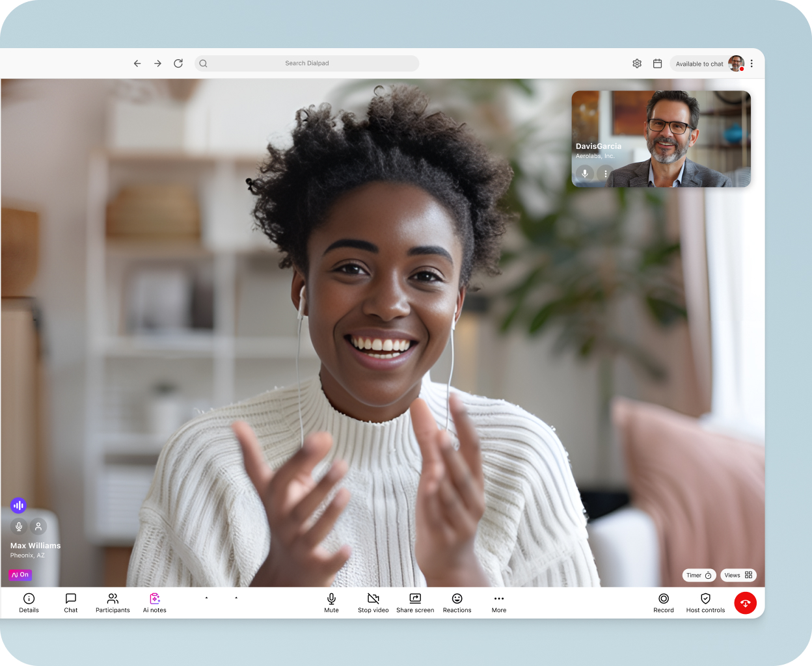This screenshot has width=812, height=666.
Task: Toggle Davis Garcia's microphone button
Action: pos(585,174)
